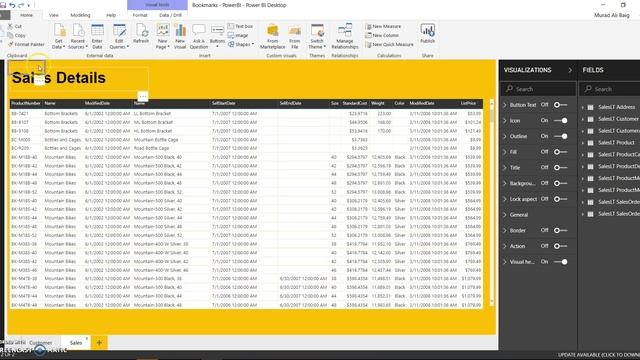This screenshot has height=360, width=640.
Task: Import custom visual From File
Action: coord(295,36)
